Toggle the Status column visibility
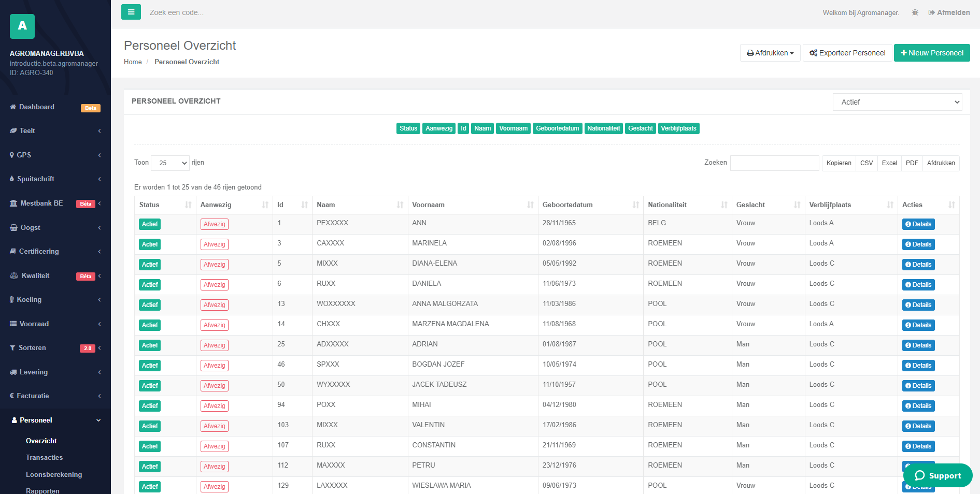The width and height of the screenshot is (980, 494). tap(408, 128)
